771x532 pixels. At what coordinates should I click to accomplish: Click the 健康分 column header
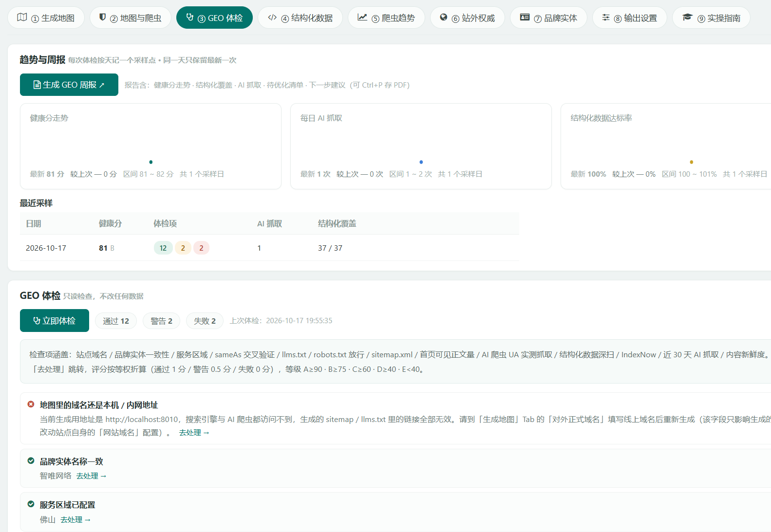pos(110,223)
